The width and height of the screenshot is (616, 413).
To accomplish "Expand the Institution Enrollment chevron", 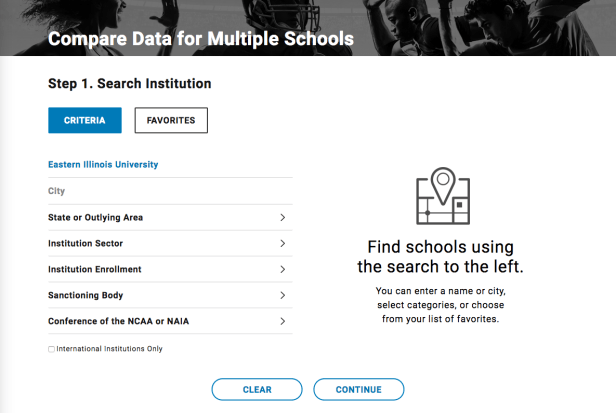I will 283,269.
